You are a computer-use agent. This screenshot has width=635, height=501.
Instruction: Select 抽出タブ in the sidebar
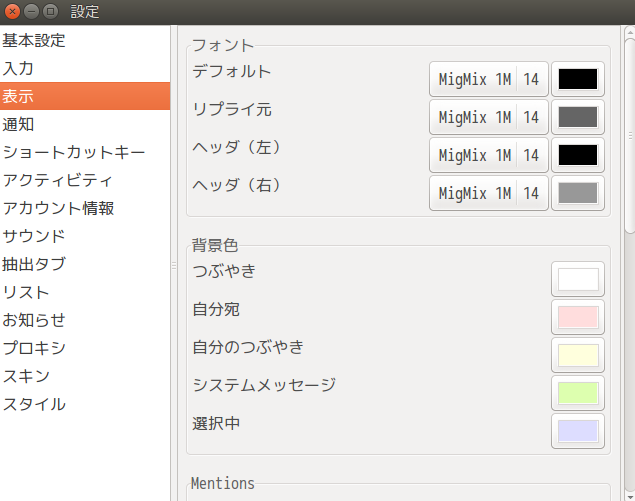tap(85, 264)
